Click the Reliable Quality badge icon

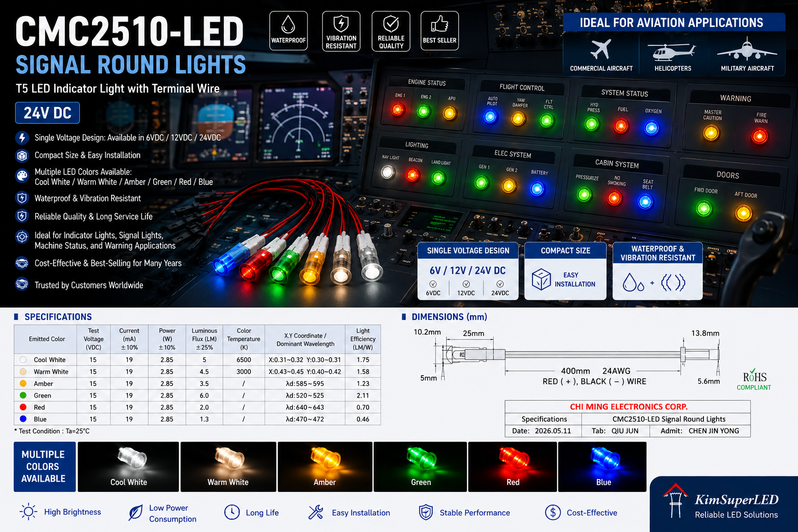point(391,31)
